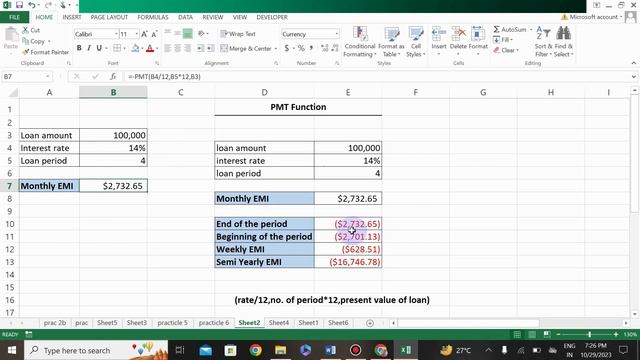Apply Accounting dollar format
Screen dimensions: 640x360
click(x=287, y=48)
